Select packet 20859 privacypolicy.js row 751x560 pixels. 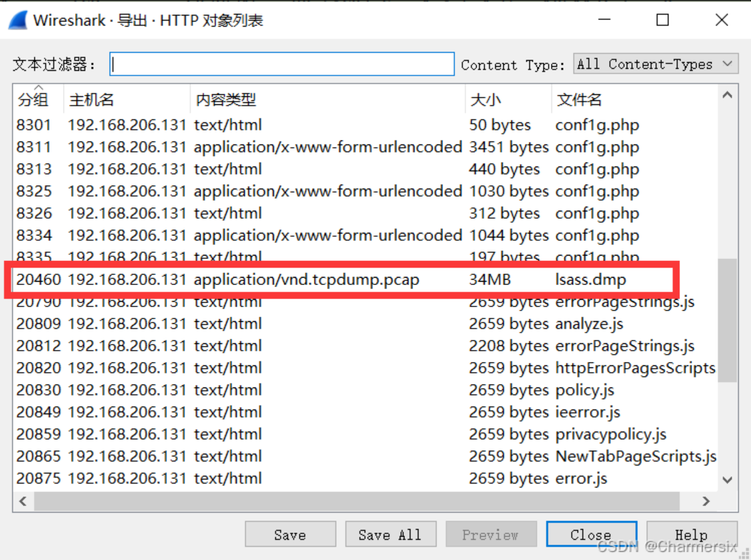coord(366,434)
